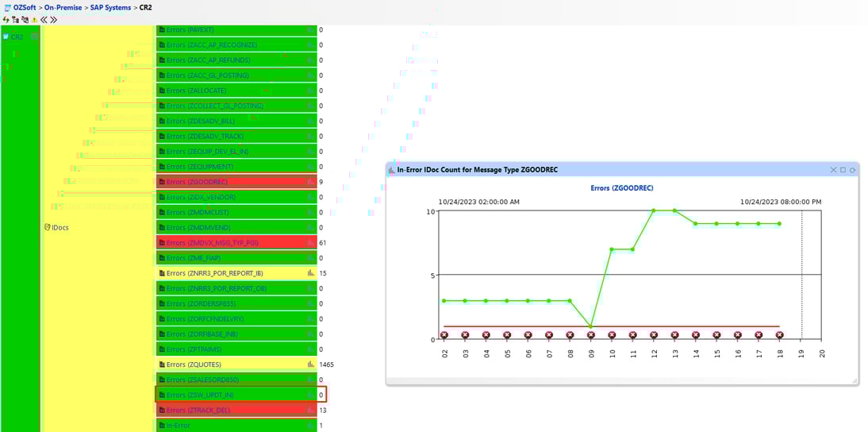This screenshot has height=432, width=868.
Task: Click the chart end time 08:00:00 PM label
Action: pyautogui.click(x=781, y=202)
